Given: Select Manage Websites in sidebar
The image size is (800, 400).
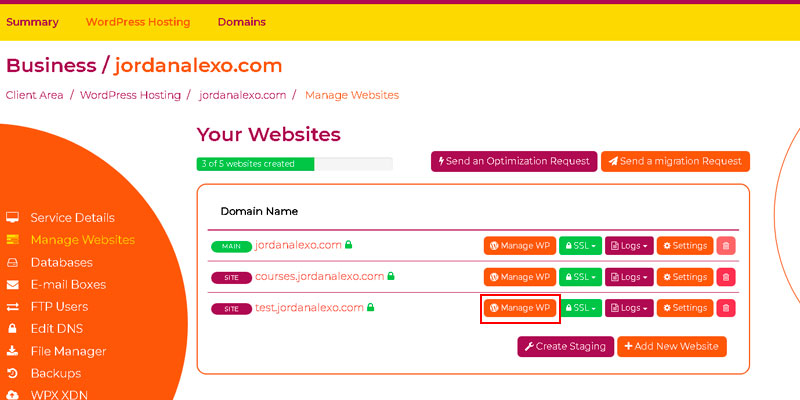Looking at the screenshot, I should (x=83, y=240).
